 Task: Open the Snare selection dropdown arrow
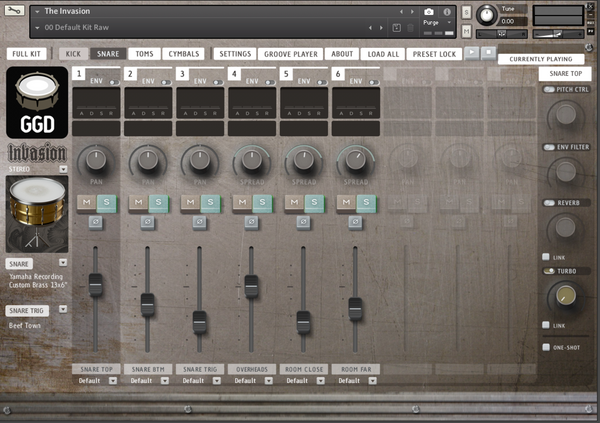tap(63, 263)
